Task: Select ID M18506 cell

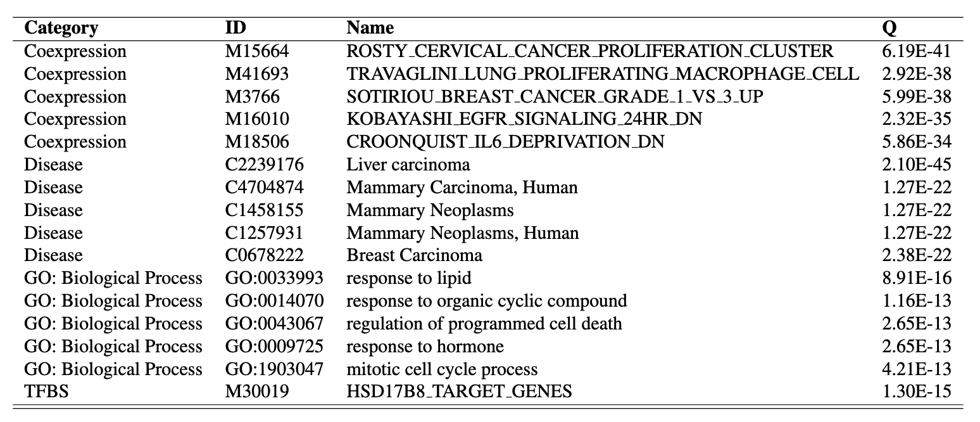Action: 256,142
